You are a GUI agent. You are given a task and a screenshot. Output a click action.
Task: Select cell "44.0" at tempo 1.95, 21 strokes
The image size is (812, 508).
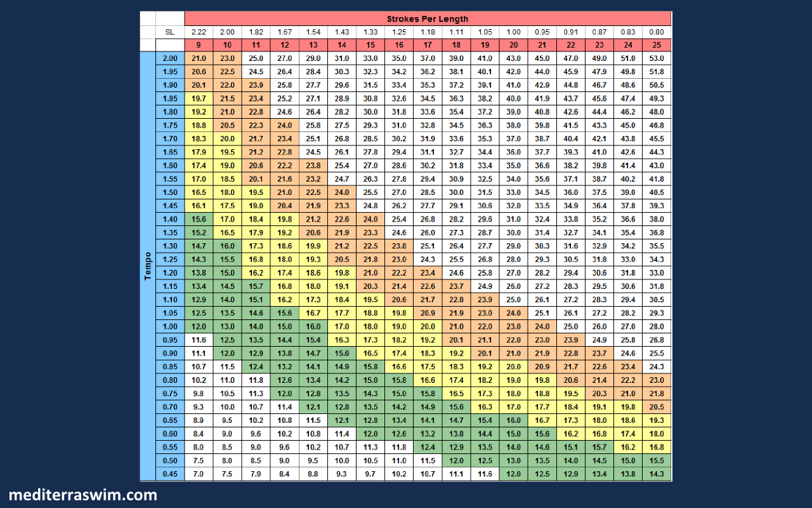point(542,72)
